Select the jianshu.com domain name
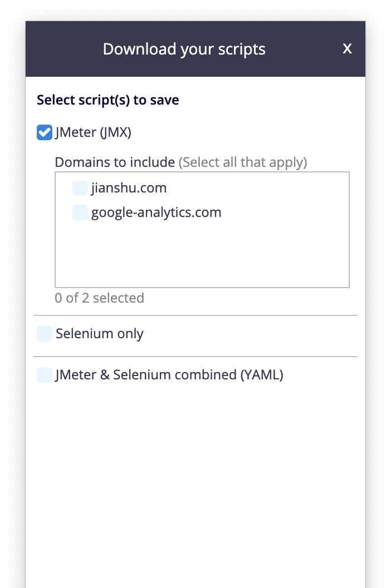Image resolution: width=391 pixels, height=588 pixels. pos(129,188)
